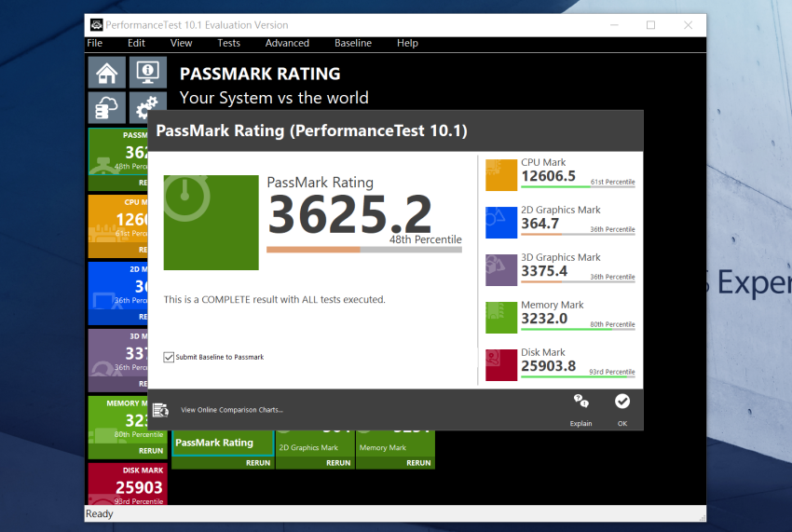792x532 pixels.
Task: Click the PerformanceTest title bar app icon
Action: [x=97, y=25]
